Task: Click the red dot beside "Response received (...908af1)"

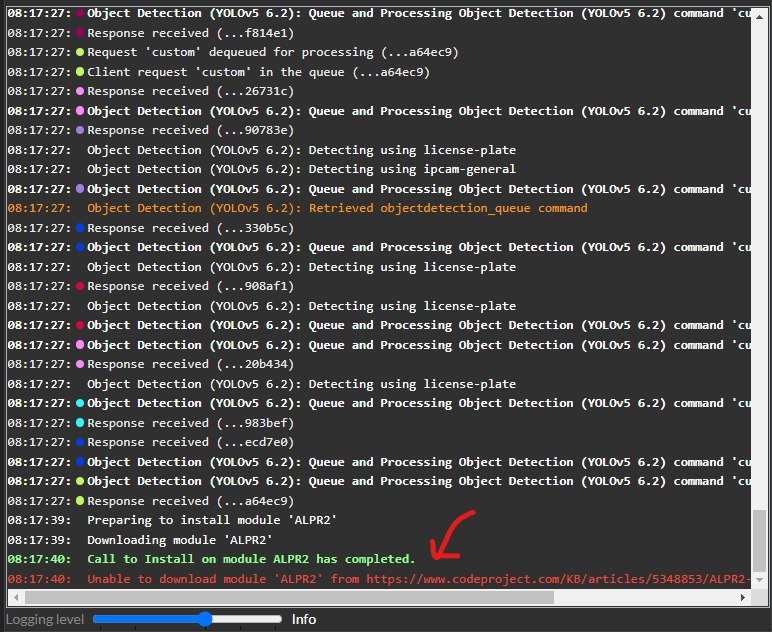Action: point(80,286)
